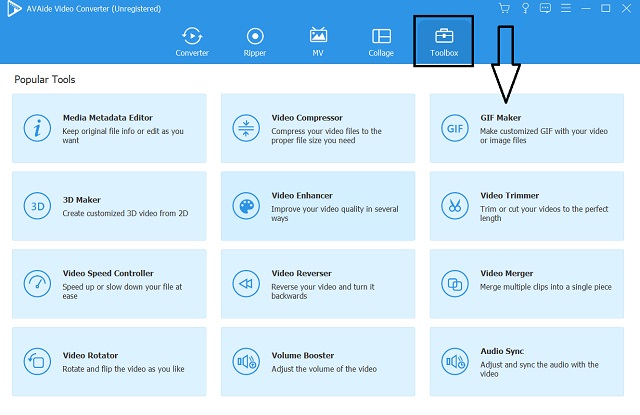The width and height of the screenshot is (640, 415).
Task: Click 'Create customized 3D video from 2D' text
Action: (125, 213)
